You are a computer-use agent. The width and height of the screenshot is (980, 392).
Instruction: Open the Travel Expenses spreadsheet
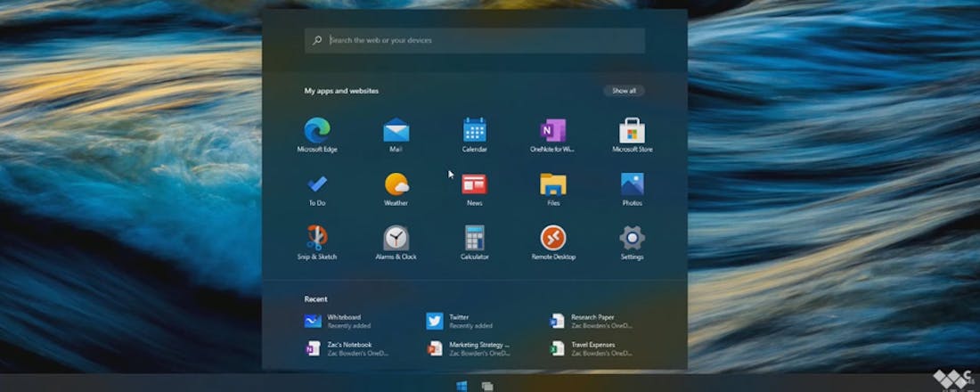592,348
